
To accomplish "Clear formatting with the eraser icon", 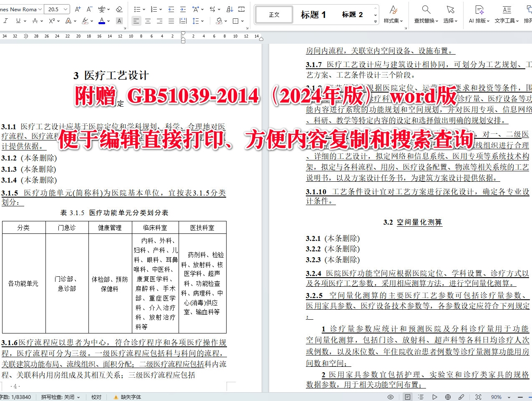I will 119,9.
